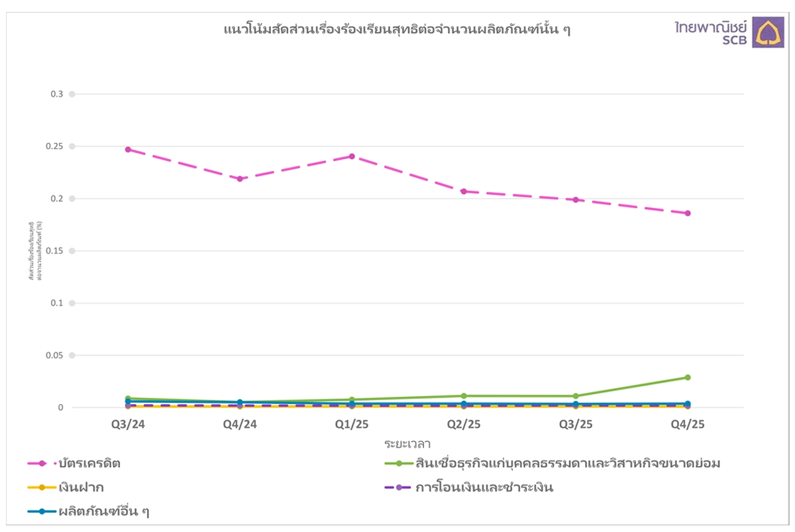Select the Q4/25 x-axis label
795x532 pixels.
click(688, 424)
